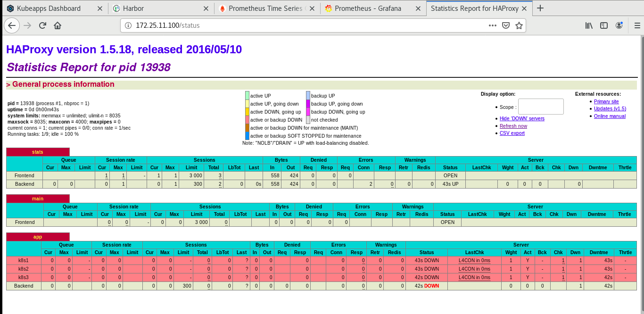Click the 'Statistics Report for pid 13938' title
Viewport: 644px width, 314px height.
pyautogui.click(x=89, y=67)
